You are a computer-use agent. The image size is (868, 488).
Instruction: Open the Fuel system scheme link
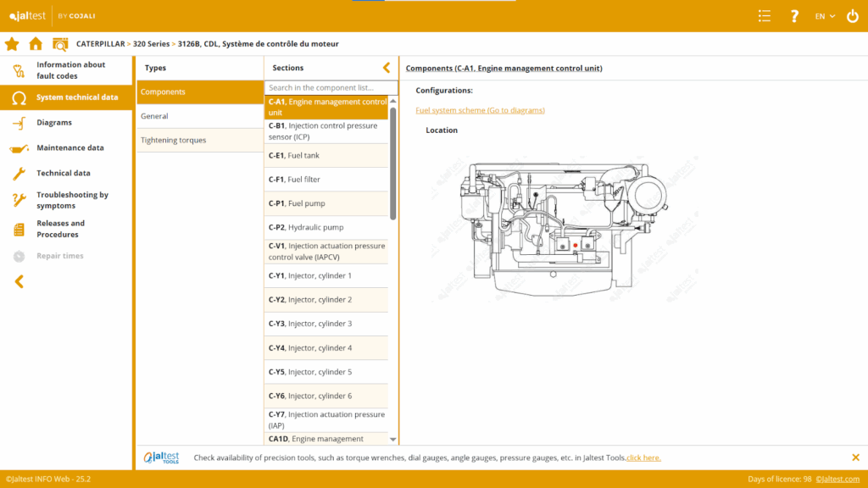click(480, 110)
